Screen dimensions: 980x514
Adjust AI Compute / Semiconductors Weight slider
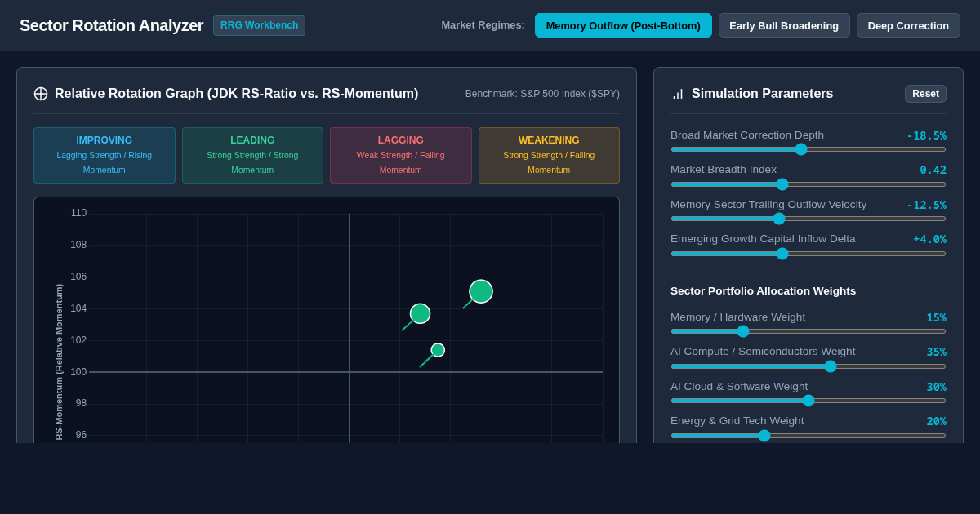pyautogui.click(x=808, y=366)
